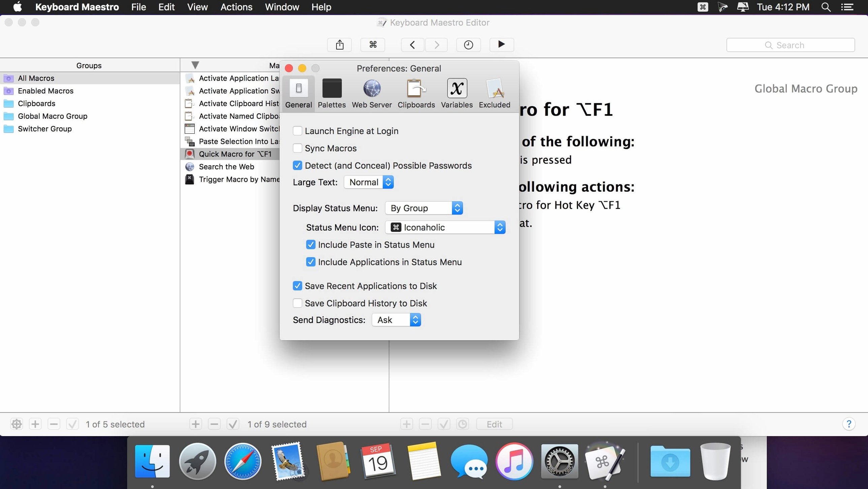Select the General preferences tab
Screen dimensions: 868x489
[298, 93]
